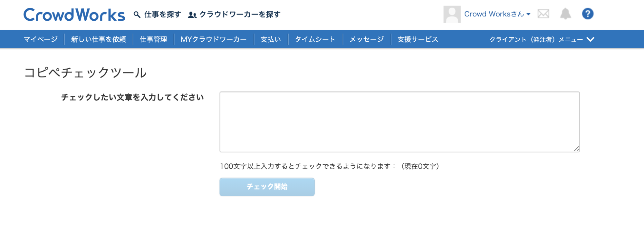644x235 pixels.
Task: Click the チェック開始 button
Action: point(267,187)
